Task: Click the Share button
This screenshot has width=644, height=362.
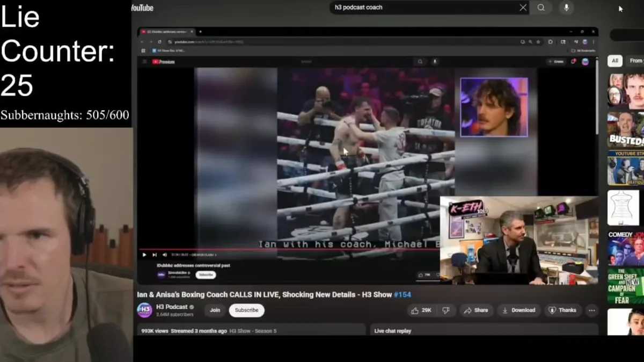Action: pos(476,310)
